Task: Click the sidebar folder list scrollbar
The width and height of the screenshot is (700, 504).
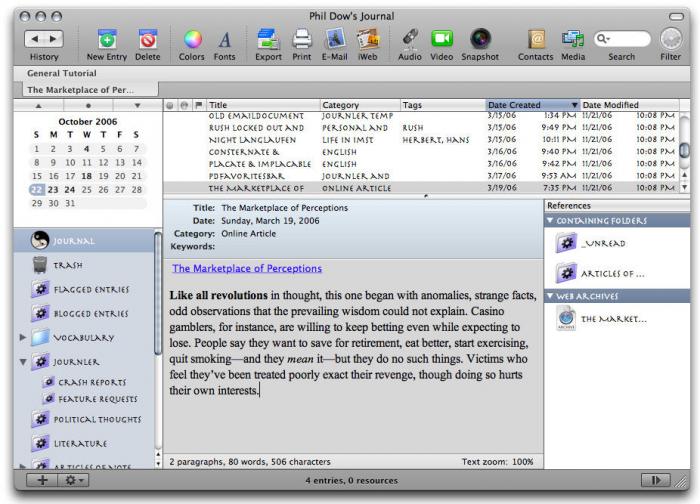Action: pos(158,293)
